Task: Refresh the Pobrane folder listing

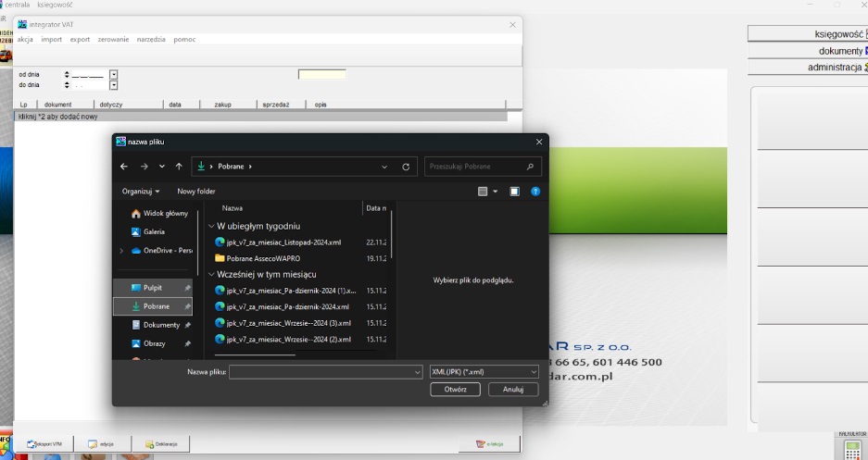Action: (406, 167)
